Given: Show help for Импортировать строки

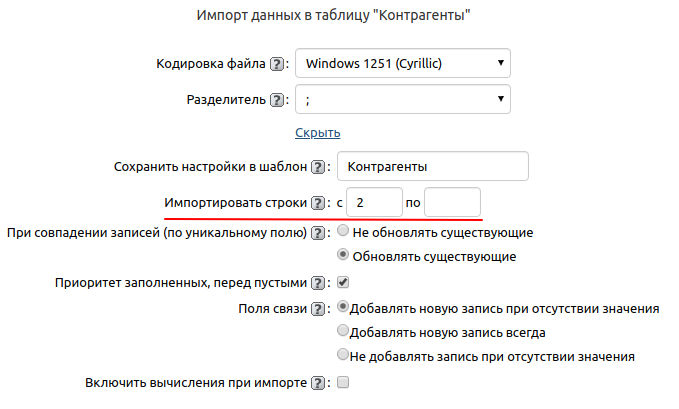Looking at the screenshot, I should click(x=318, y=203).
